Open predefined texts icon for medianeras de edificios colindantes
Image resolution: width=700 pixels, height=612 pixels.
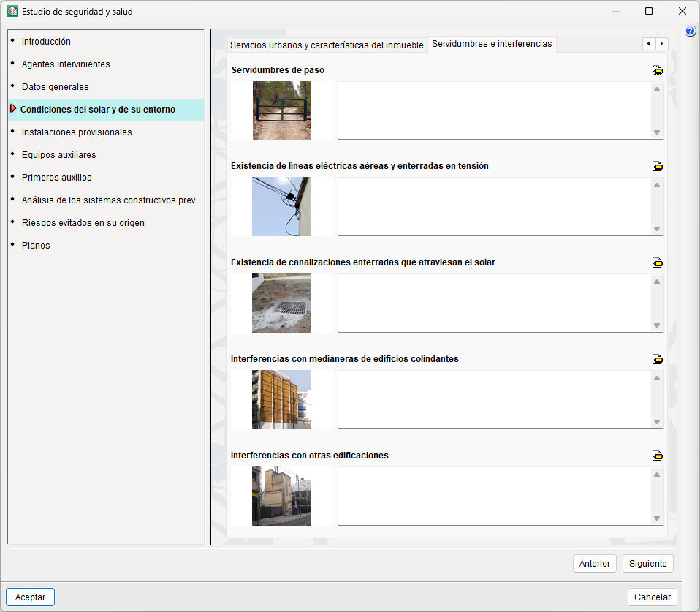tap(657, 359)
